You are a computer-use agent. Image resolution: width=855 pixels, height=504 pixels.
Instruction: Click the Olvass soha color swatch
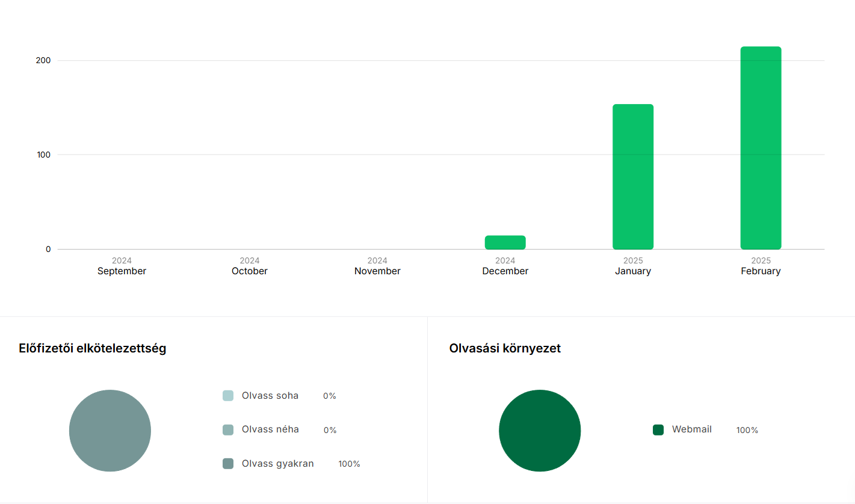[228, 396]
